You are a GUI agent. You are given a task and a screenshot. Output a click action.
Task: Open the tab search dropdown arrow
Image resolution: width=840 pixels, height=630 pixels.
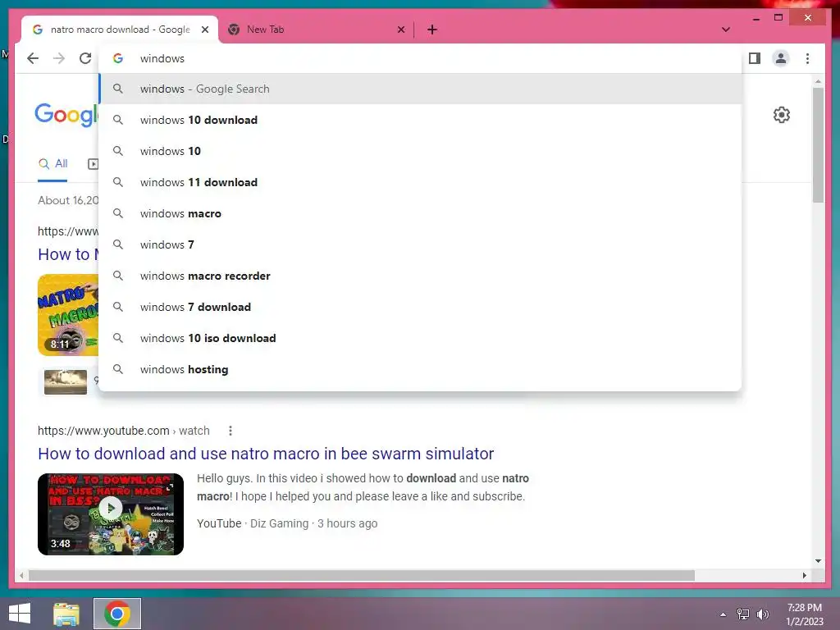726,30
